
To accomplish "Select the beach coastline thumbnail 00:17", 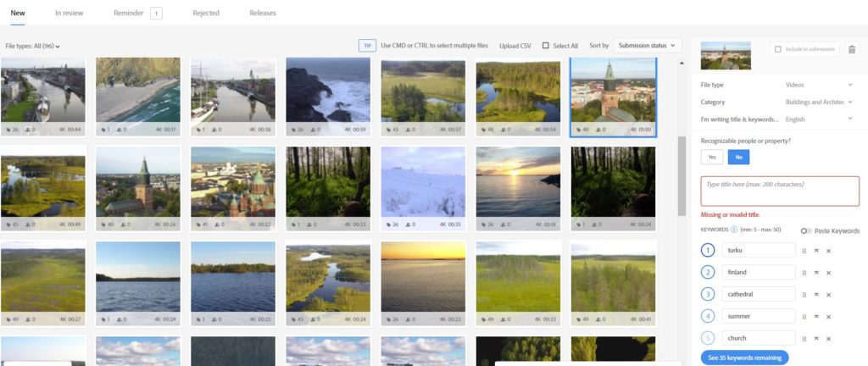I will coord(138,97).
